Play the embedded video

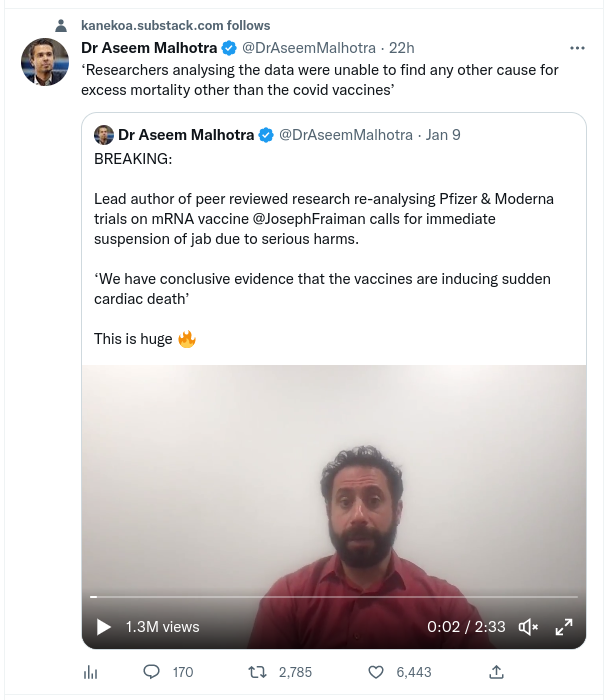coord(103,627)
